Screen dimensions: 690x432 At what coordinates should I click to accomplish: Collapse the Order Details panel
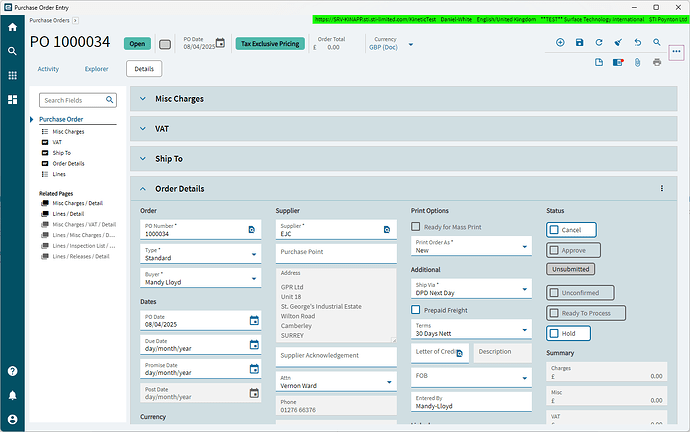click(143, 189)
